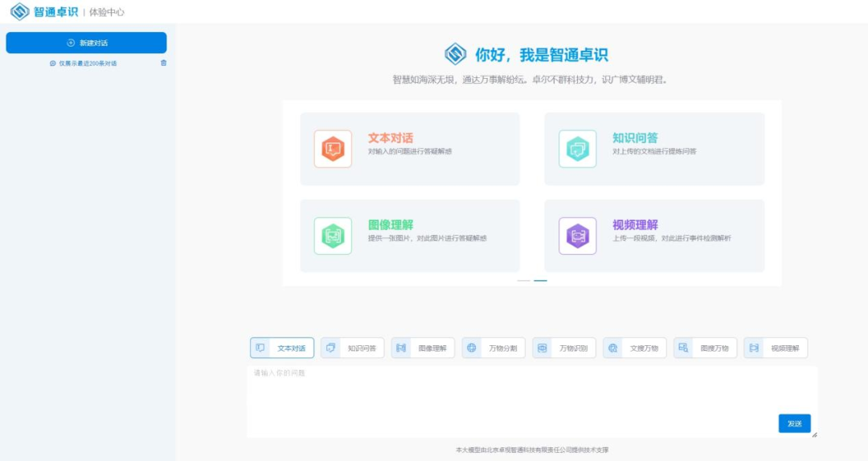Open the 图像理解 green card icon
The width and height of the screenshot is (868, 461).
tap(333, 236)
